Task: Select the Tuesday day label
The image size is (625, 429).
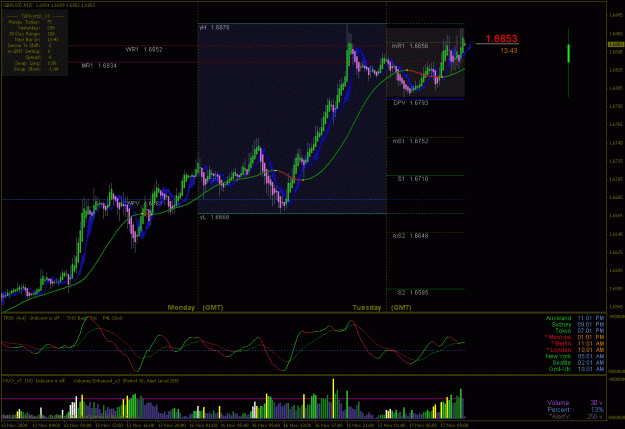Action: click(x=367, y=307)
